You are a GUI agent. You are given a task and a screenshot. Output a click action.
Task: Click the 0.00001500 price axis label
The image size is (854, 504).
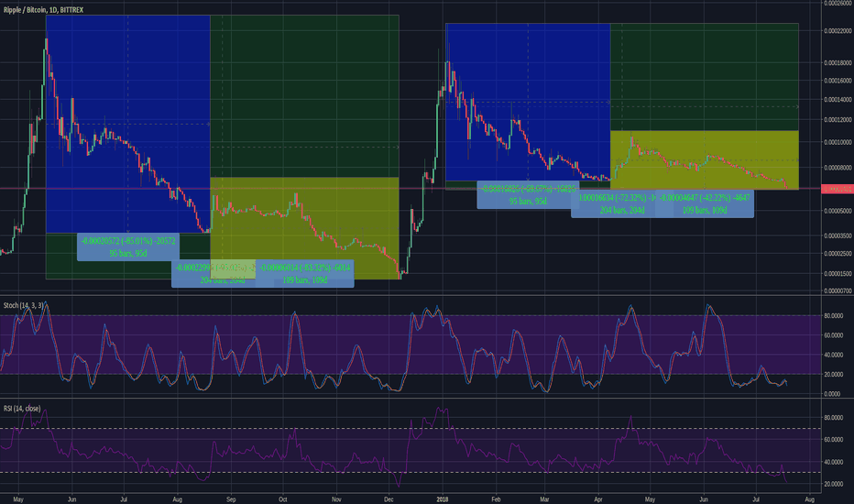click(838, 274)
